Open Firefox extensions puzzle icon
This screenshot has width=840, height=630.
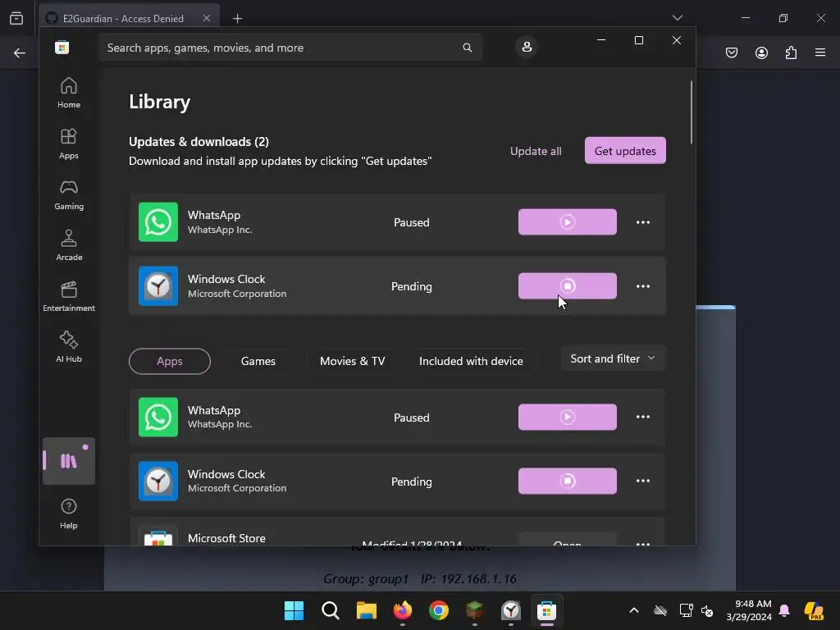tap(791, 52)
